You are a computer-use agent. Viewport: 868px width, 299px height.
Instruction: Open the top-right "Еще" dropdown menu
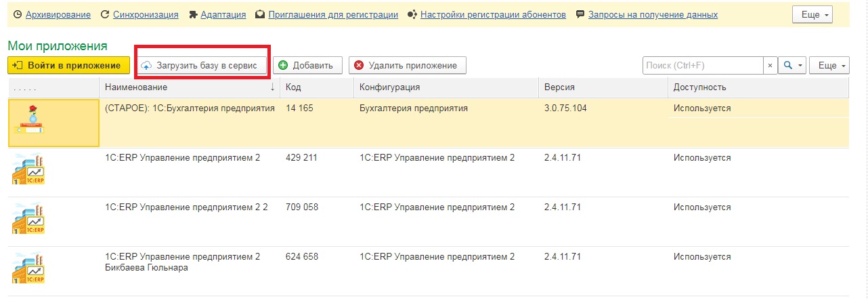click(812, 15)
